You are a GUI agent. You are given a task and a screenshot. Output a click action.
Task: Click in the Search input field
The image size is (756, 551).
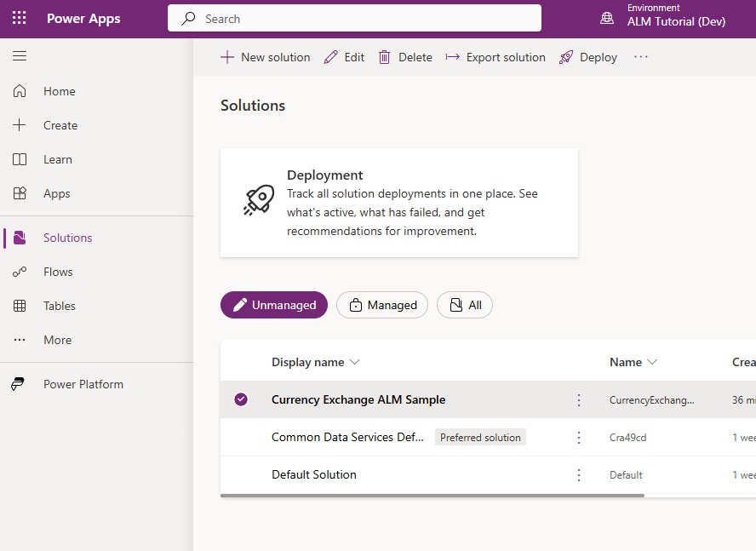click(354, 19)
